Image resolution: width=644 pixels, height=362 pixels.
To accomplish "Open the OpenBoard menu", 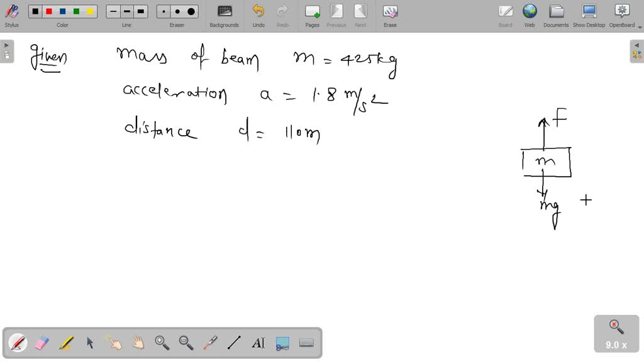I will pyautogui.click(x=622, y=16).
